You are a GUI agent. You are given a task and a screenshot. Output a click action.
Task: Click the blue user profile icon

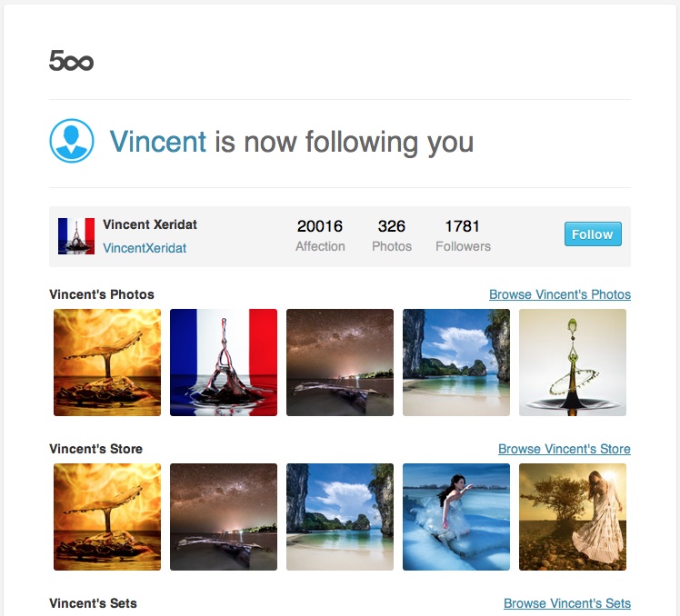click(x=72, y=142)
